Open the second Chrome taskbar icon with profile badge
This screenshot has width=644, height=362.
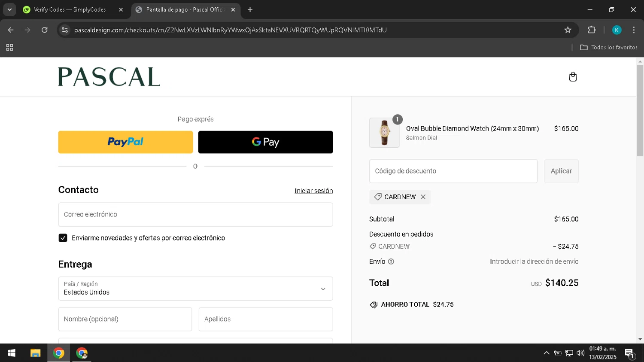[x=82, y=353]
